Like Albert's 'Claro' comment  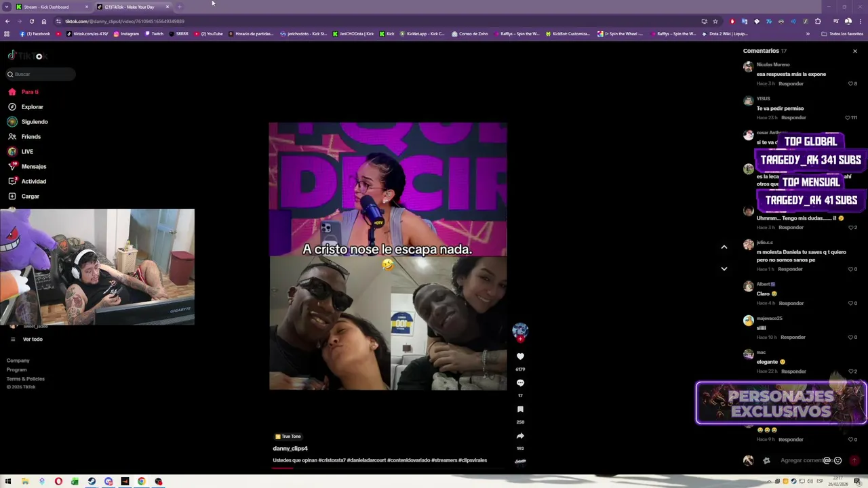point(851,303)
